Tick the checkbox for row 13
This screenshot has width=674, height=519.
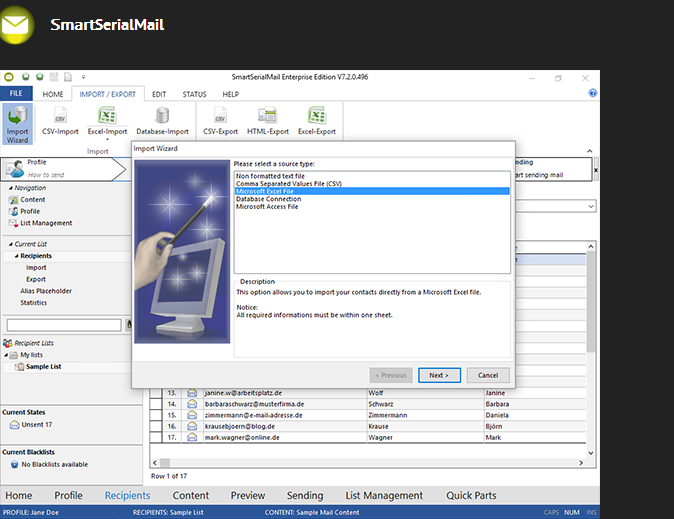156,393
